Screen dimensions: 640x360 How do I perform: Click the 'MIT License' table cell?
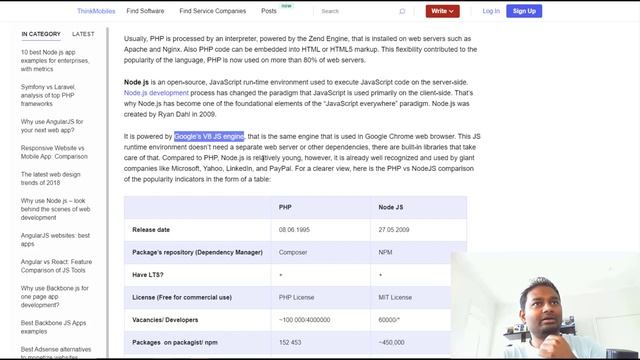click(395, 297)
